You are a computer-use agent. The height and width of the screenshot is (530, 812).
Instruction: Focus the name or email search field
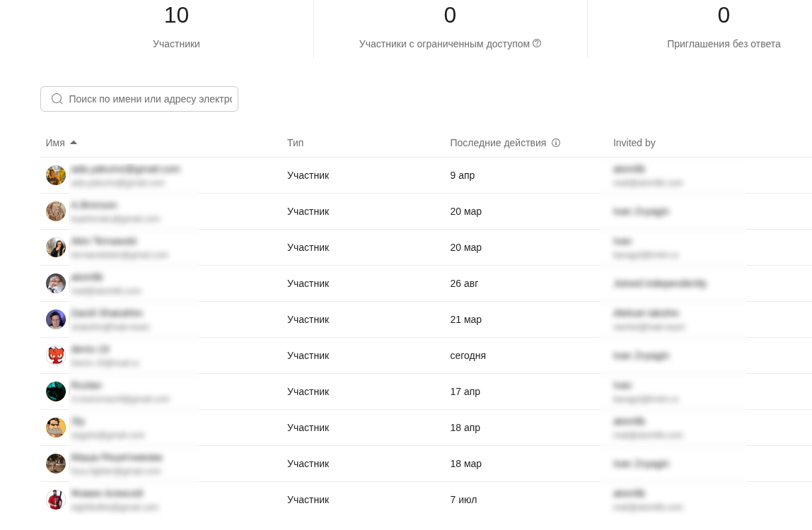(150, 99)
